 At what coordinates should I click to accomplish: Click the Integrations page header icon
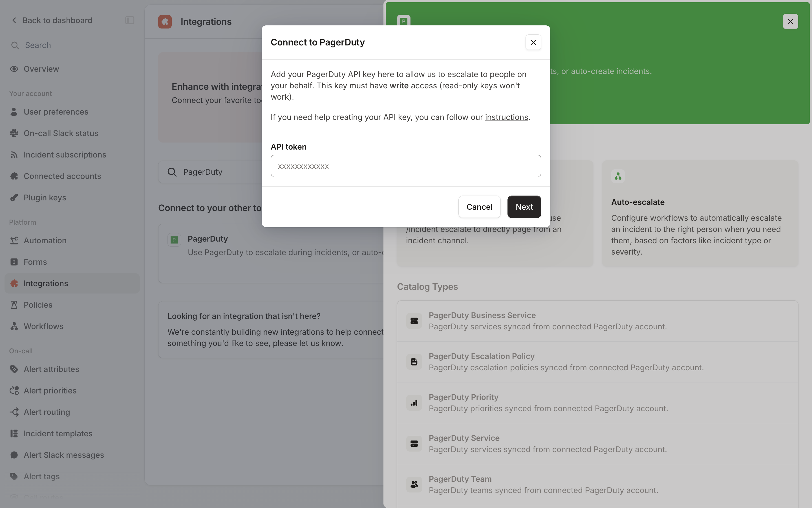click(x=165, y=22)
